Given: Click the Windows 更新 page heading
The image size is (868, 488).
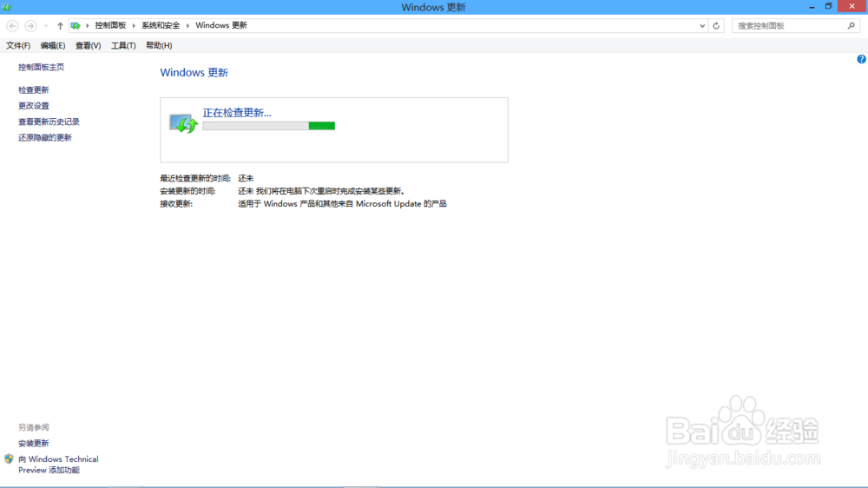Looking at the screenshot, I should [x=194, y=73].
